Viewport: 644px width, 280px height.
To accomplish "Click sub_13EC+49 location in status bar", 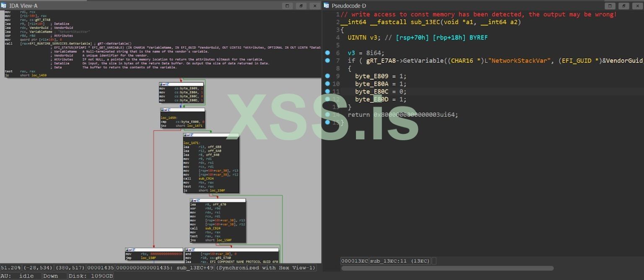I will pyautogui.click(x=195, y=267).
